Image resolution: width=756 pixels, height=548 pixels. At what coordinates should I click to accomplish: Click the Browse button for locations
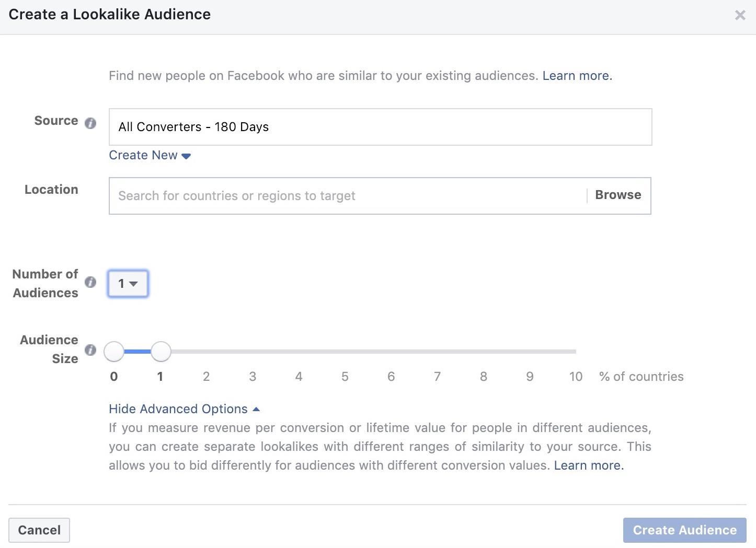[x=618, y=195]
